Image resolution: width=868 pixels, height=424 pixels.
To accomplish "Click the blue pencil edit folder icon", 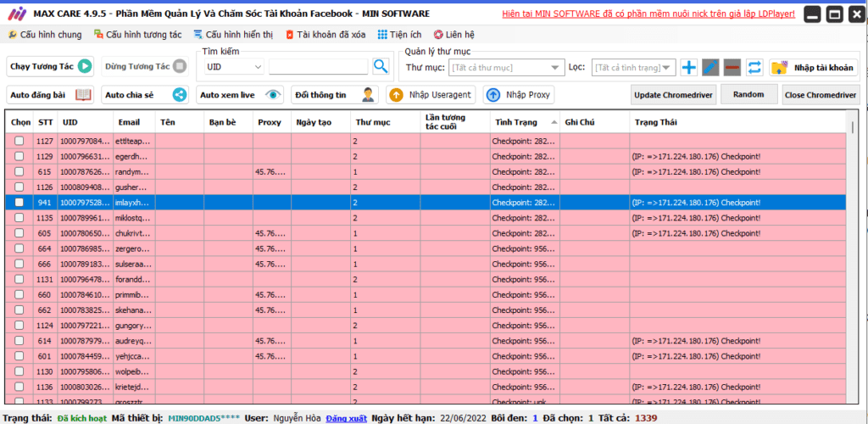I will (x=710, y=68).
